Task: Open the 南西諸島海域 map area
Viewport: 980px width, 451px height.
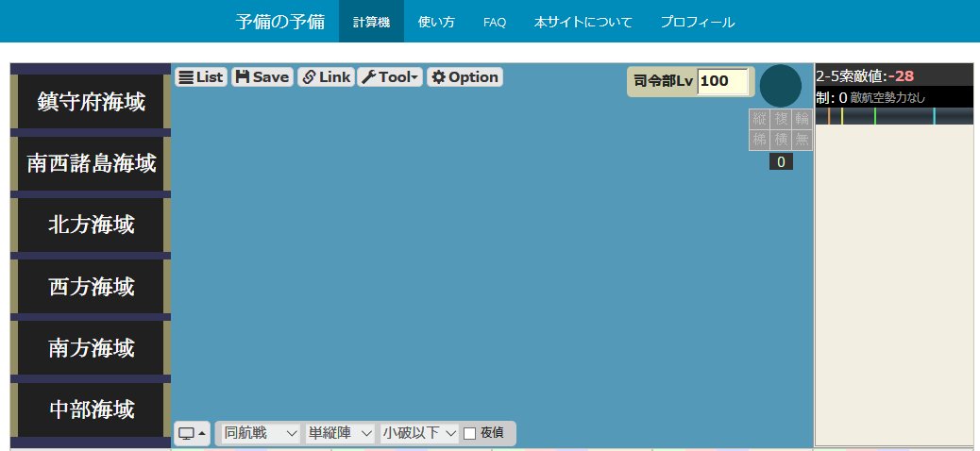Action: (92, 163)
